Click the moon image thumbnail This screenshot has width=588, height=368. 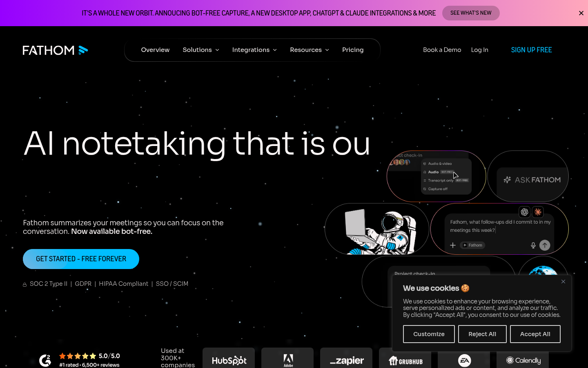pos(543,270)
